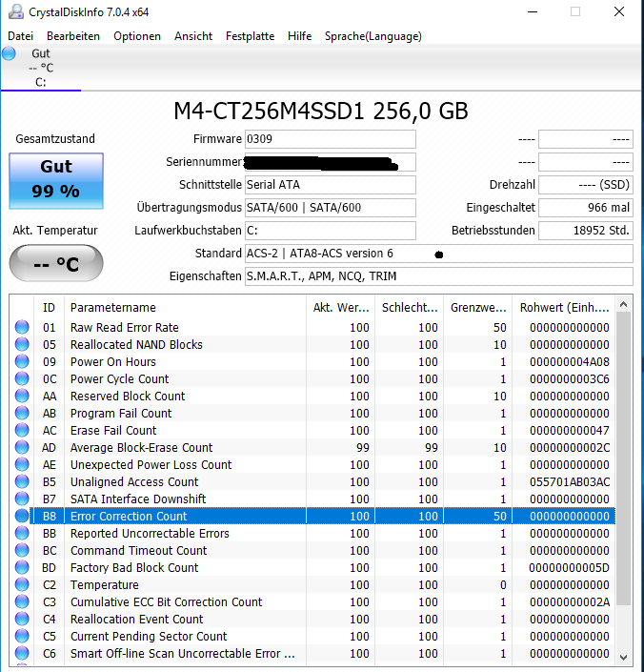Screen dimensions: 644x672
Task: Select the Power On Hours row name
Action: click(113, 361)
